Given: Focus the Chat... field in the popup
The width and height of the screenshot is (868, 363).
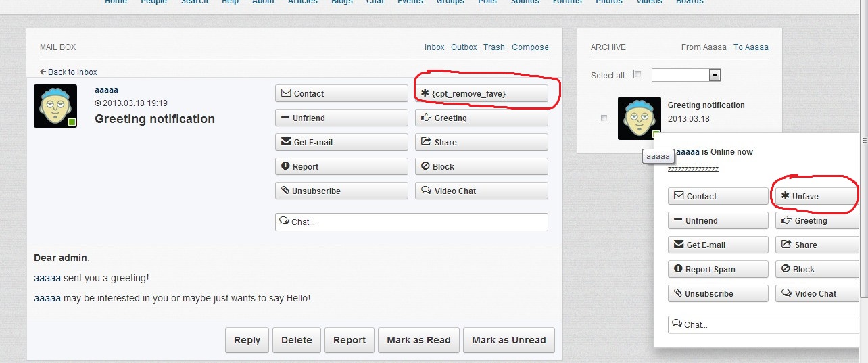Looking at the screenshot, I should 763,324.
